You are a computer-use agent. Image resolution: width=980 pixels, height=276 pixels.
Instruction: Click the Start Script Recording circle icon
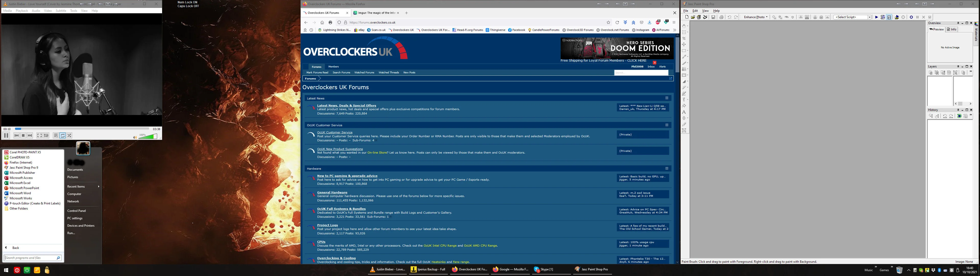[x=911, y=17]
